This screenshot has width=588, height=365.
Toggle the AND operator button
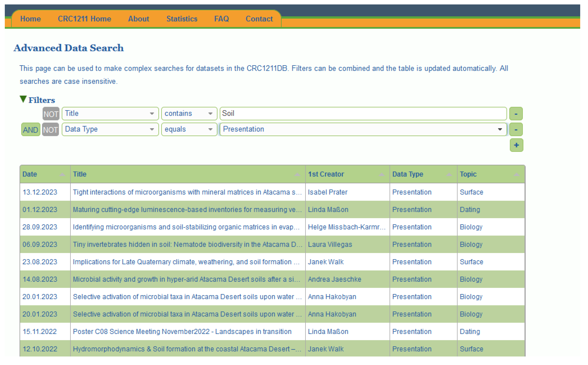(x=31, y=130)
